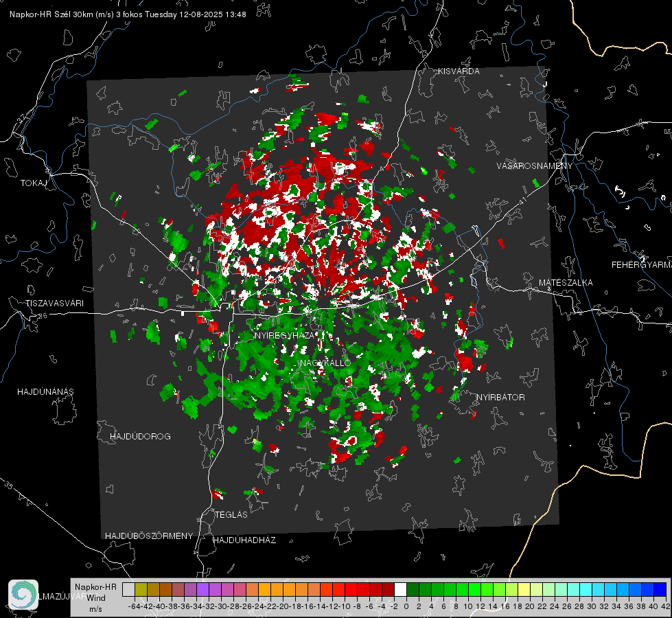Select the NAGYKÁLLÓ label
Screen dimensions: 672x618
[x=325, y=363]
